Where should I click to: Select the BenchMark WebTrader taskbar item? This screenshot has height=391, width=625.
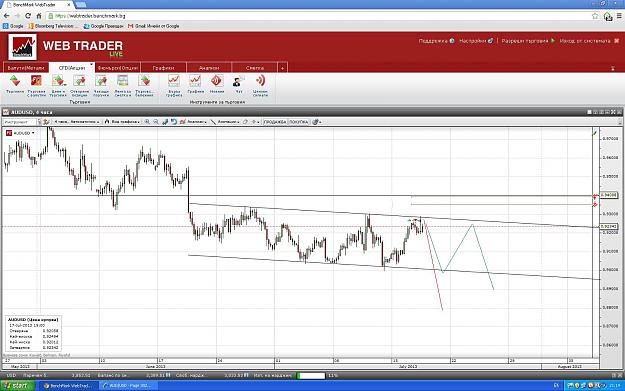70,385
